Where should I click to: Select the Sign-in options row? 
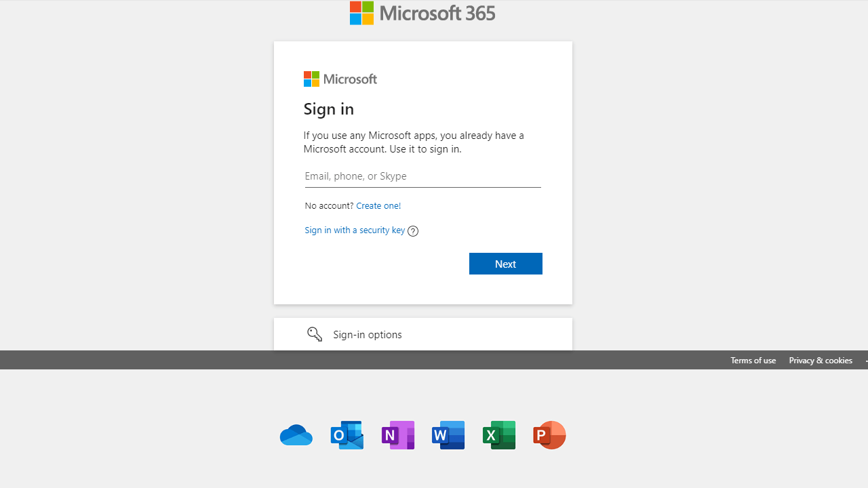tap(367, 333)
